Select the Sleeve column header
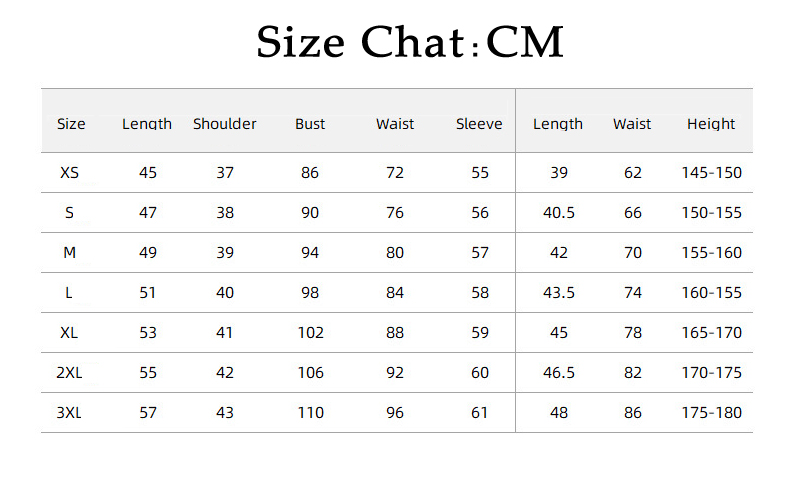The width and height of the screenshot is (794, 483). pyautogui.click(x=479, y=124)
